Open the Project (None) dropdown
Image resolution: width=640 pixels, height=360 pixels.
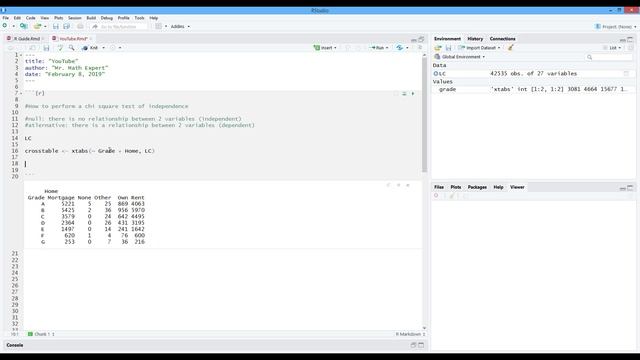coord(616,27)
